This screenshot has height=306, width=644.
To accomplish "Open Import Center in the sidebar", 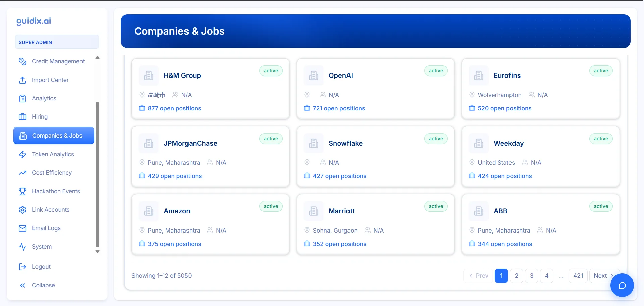I will coord(54,80).
